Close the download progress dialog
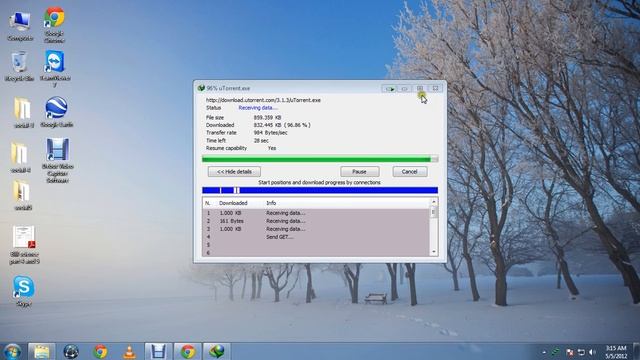 [436, 88]
